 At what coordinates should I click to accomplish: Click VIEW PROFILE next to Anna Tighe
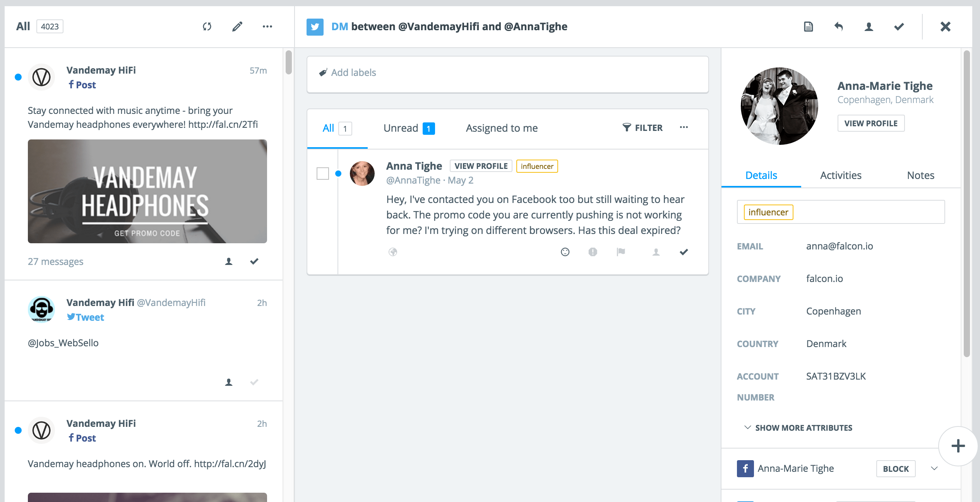click(x=481, y=166)
